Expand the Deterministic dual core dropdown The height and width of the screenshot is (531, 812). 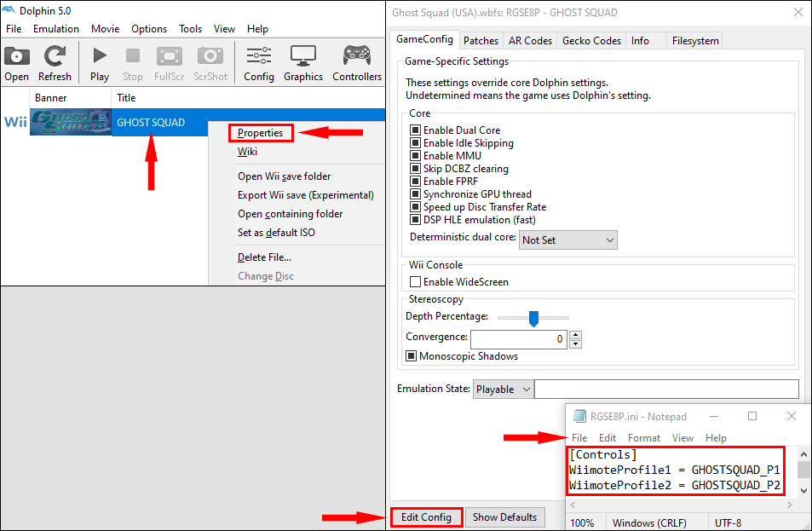(567, 240)
